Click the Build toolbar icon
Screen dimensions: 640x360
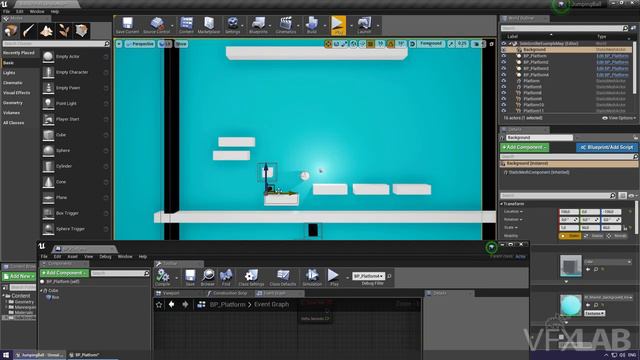(x=311, y=25)
